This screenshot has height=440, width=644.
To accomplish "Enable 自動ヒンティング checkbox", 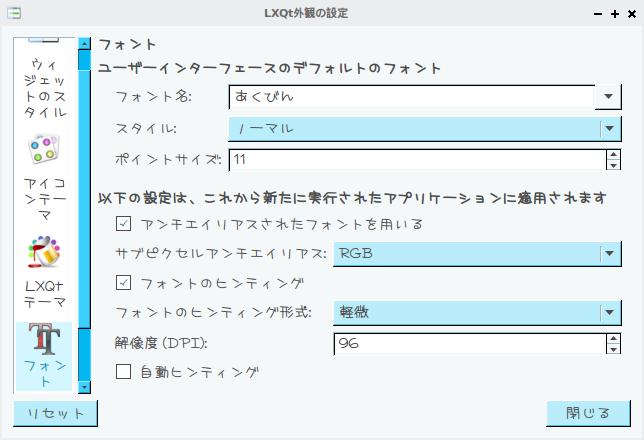I will click(123, 371).
